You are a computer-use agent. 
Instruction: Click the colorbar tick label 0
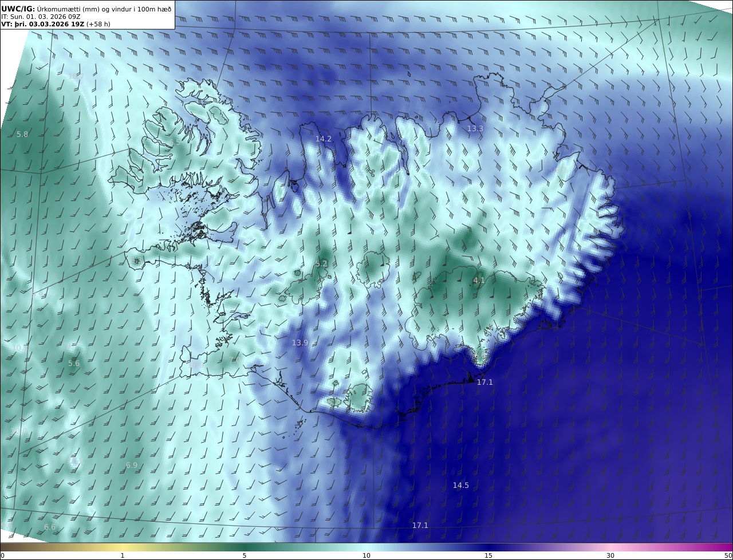point(2,555)
